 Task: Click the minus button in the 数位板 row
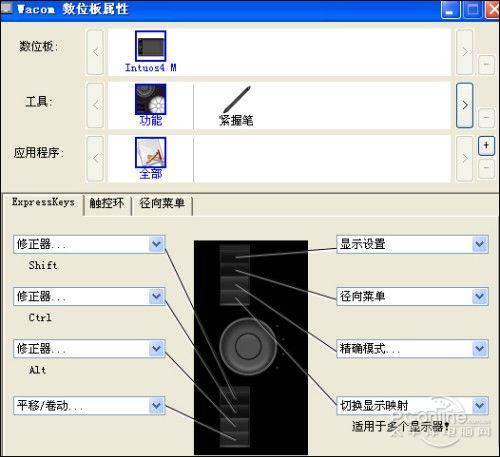click(x=486, y=64)
